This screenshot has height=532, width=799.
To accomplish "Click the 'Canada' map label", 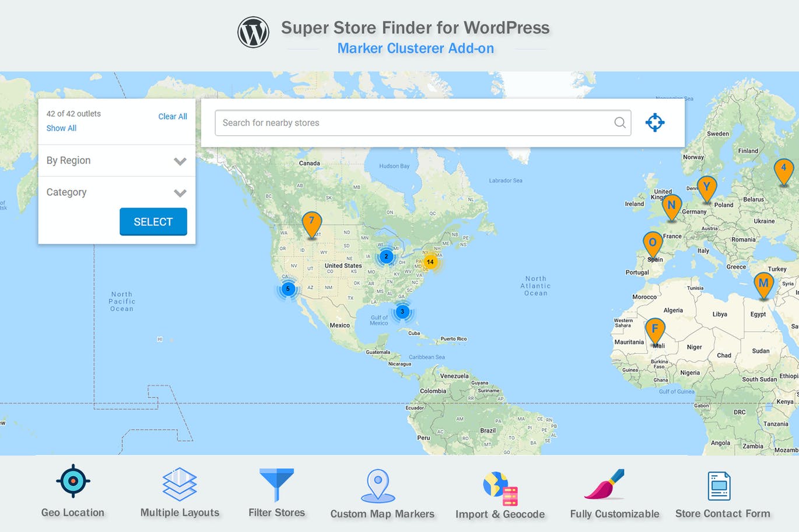I will point(309,163).
